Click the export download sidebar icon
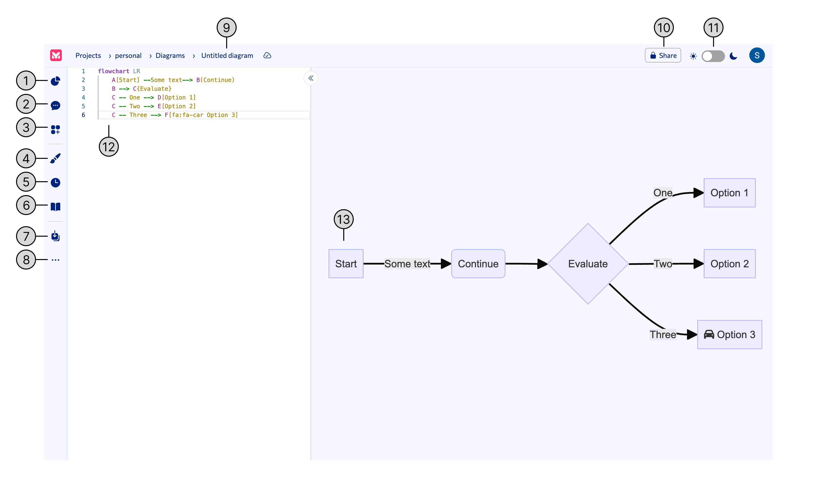The width and height of the screenshot is (817, 504). [55, 236]
